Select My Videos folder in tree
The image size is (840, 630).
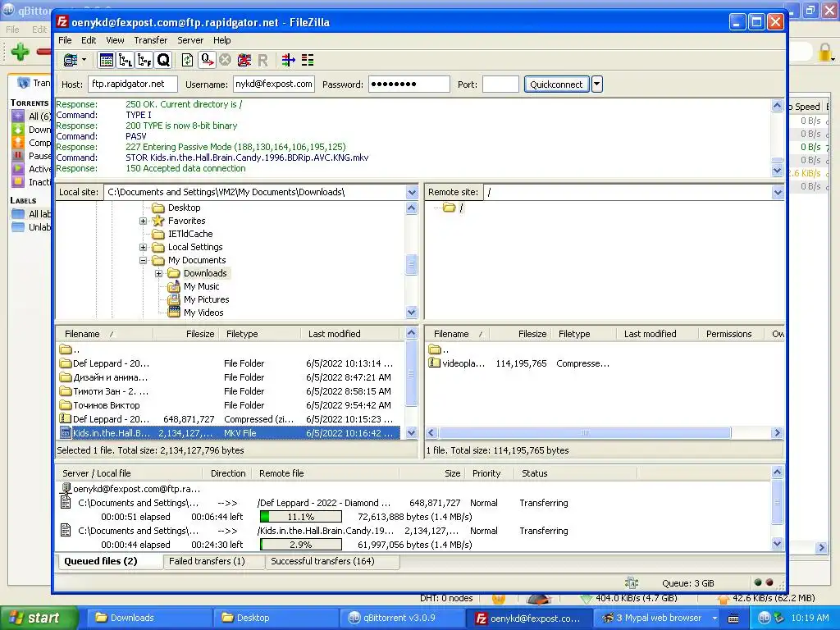click(x=203, y=313)
